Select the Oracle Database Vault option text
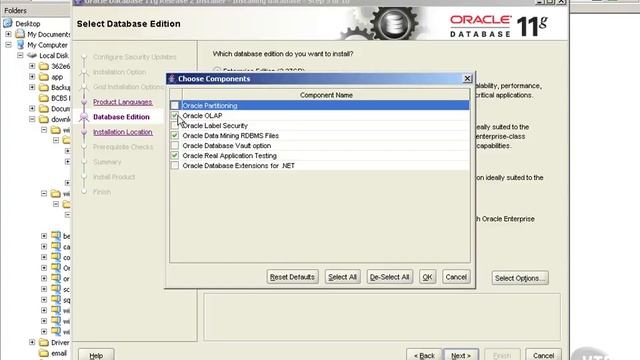This screenshot has width=640, height=360. tap(227, 146)
